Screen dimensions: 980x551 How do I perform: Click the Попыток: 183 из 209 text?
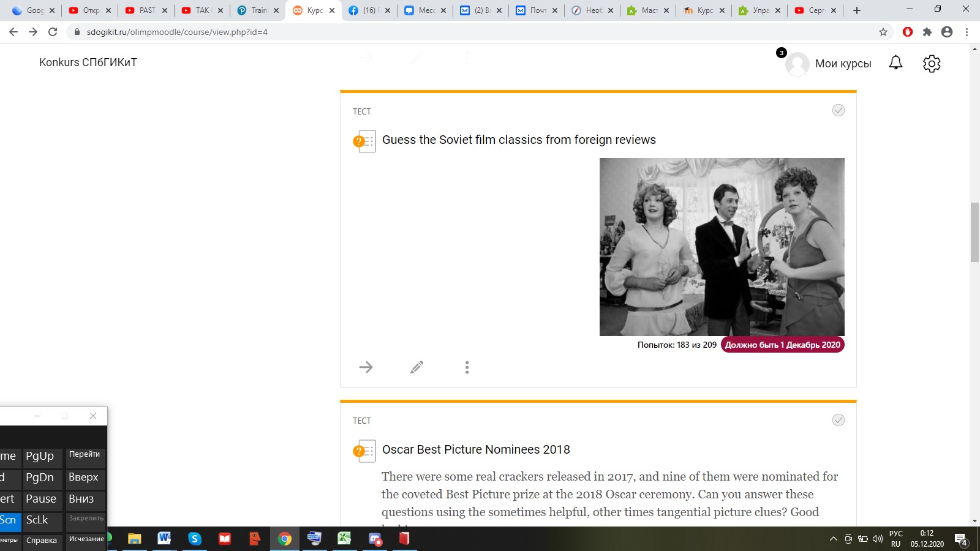click(677, 345)
